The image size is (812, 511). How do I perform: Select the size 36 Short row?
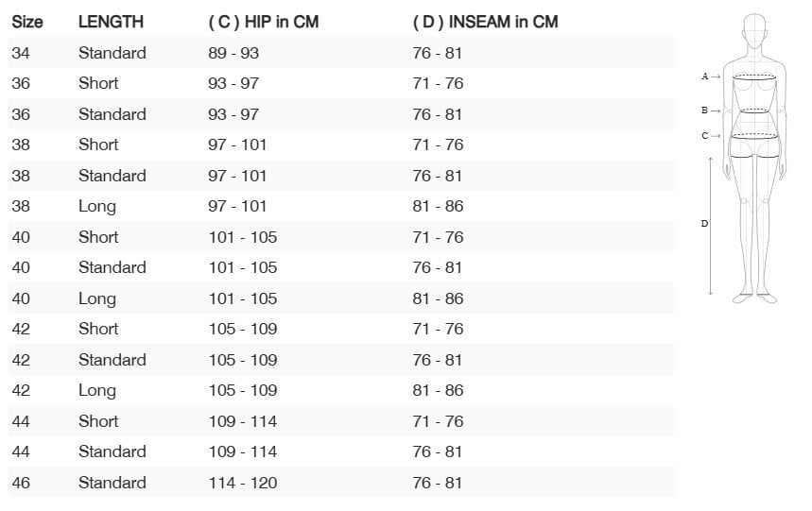[341, 83]
